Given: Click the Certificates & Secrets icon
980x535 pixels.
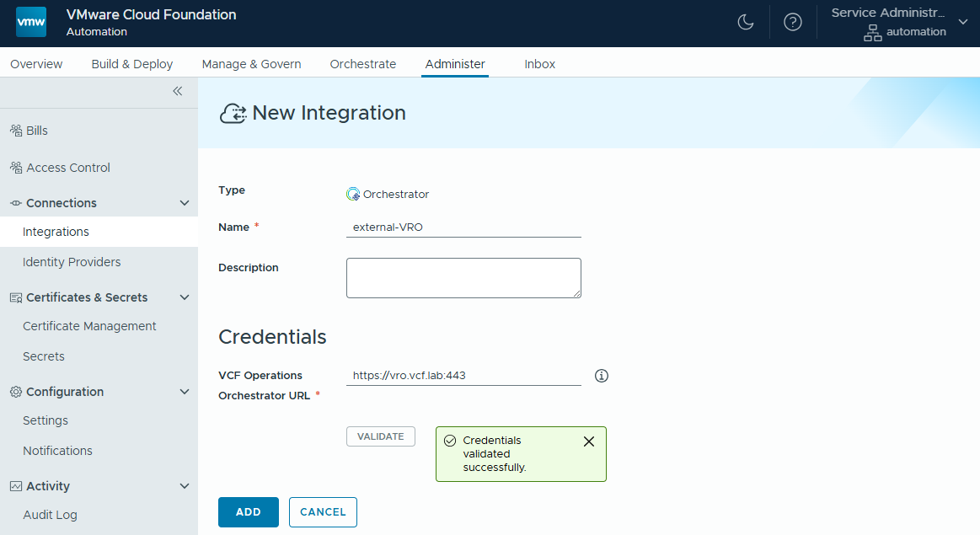Looking at the screenshot, I should click(16, 297).
